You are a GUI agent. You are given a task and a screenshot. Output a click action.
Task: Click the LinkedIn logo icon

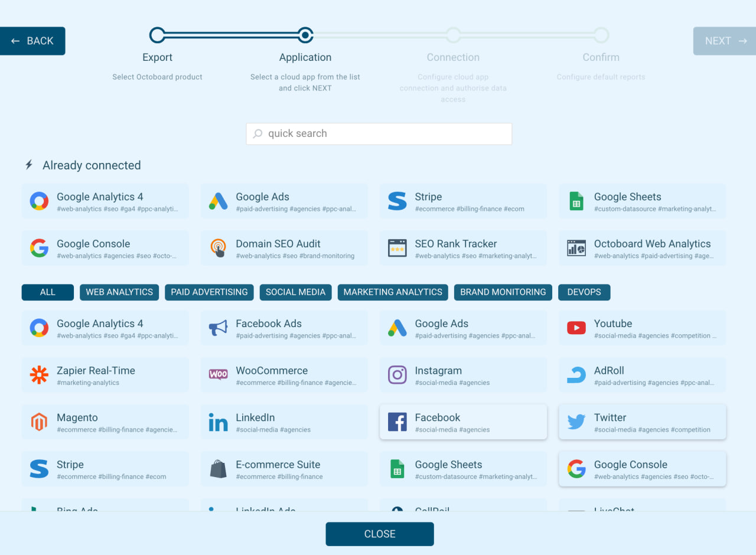click(218, 422)
